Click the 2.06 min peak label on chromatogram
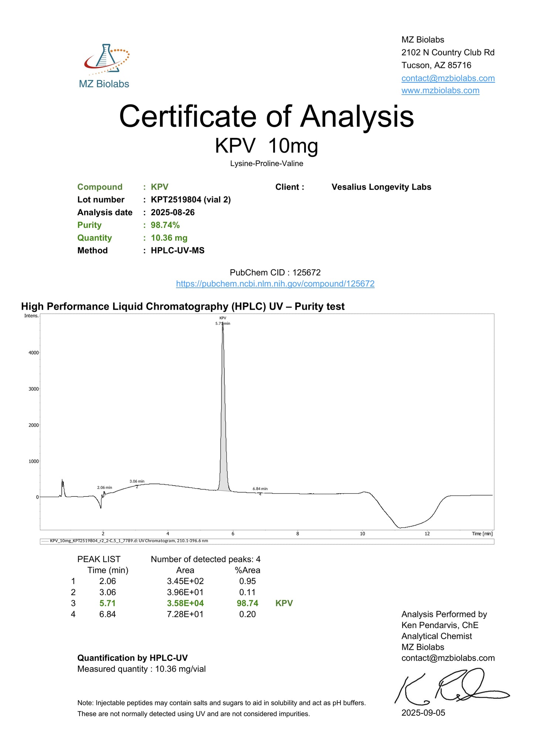The image size is (534, 756). (x=105, y=487)
